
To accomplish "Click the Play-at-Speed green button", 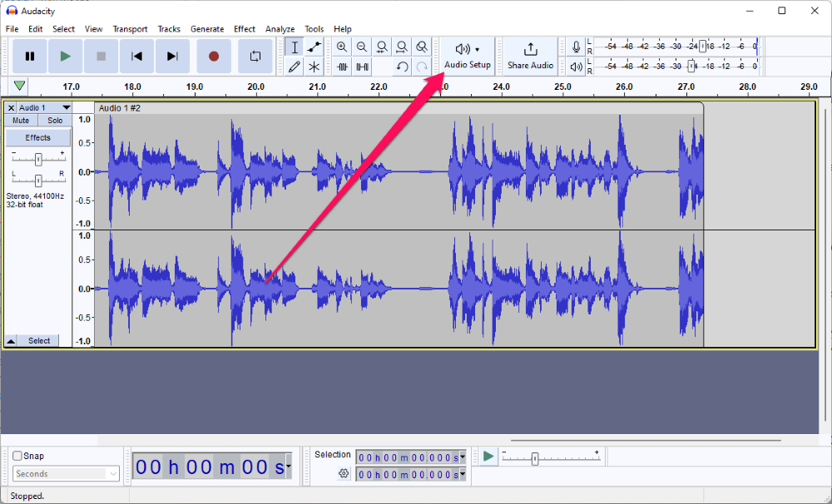I will (x=488, y=457).
